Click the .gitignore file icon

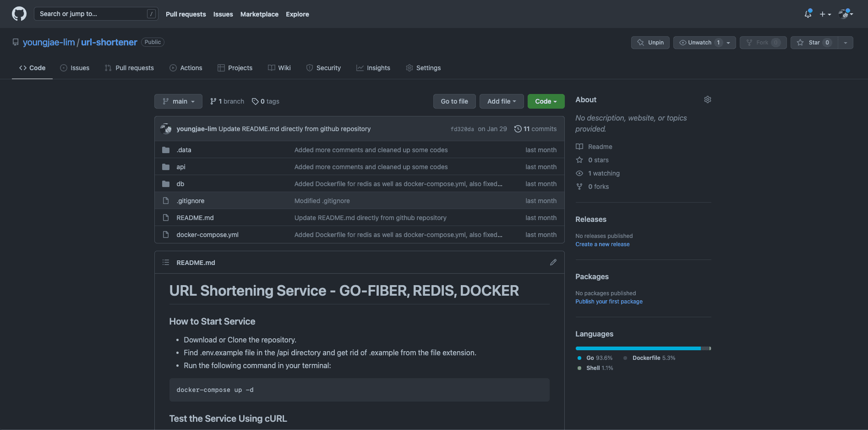pyautogui.click(x=166, y=201)
